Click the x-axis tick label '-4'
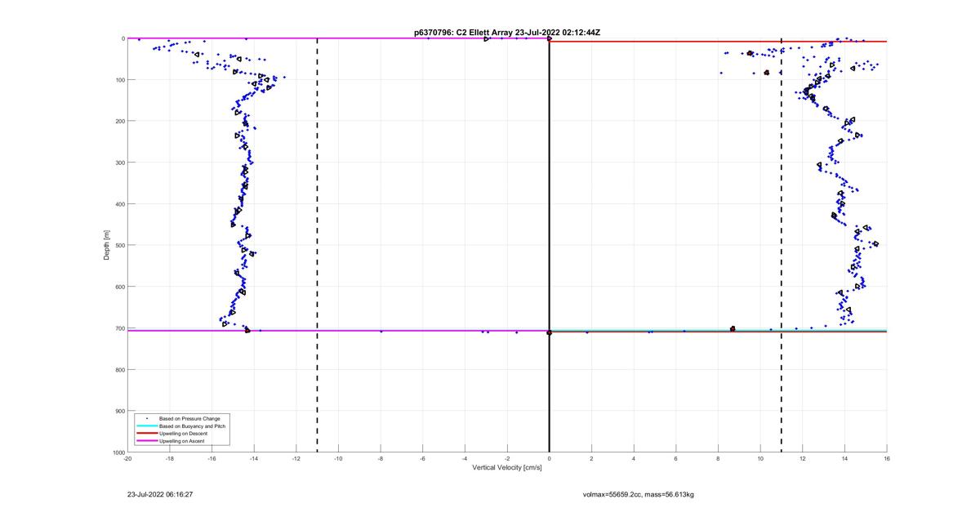This screenshot has width=980, height=508. [x=465, y=459]
